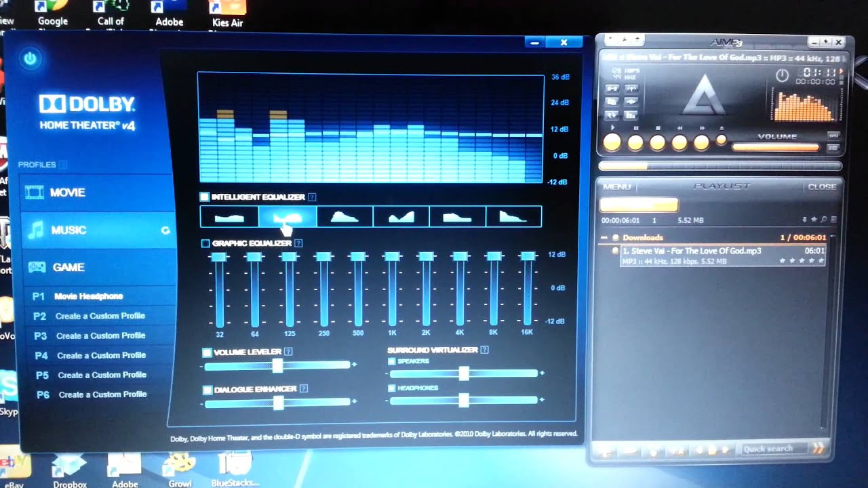This screenshot has width=868, height=488.
Task: Click the playlist search magnifier icon
Action: pos(823,220)
